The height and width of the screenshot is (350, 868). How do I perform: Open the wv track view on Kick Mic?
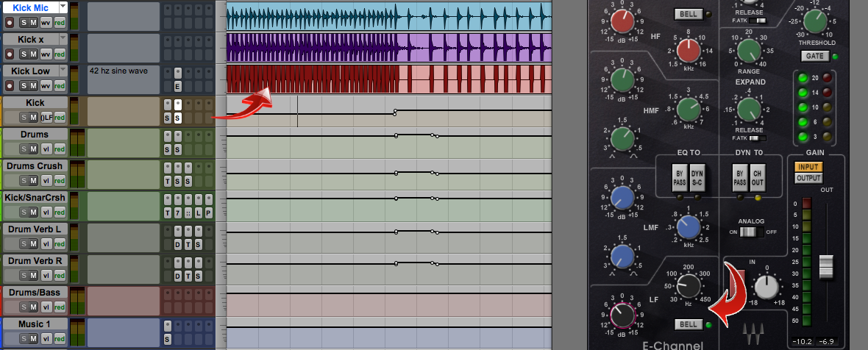46,22
